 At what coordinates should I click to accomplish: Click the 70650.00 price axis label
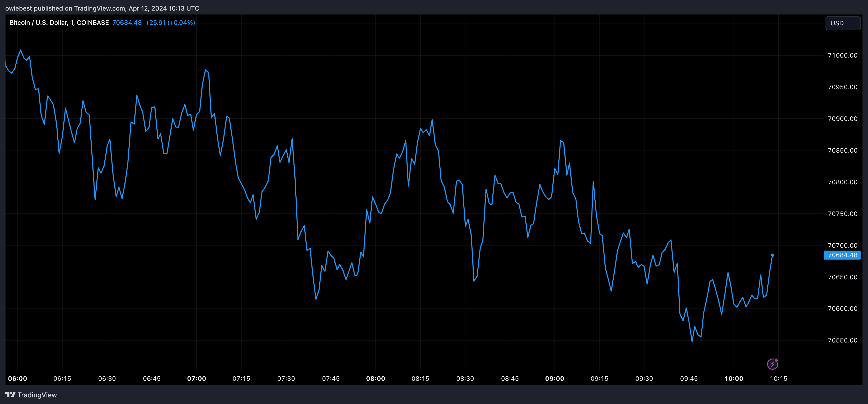pyautogui.click(x=843, y=277)
